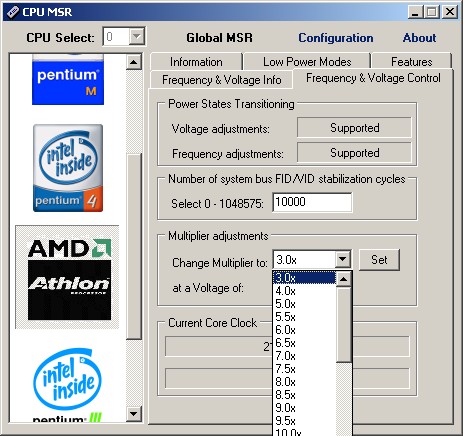The width and height of the screenshot is (463, 436).
Task: Open the Configuration link
Action: (336, 38)
